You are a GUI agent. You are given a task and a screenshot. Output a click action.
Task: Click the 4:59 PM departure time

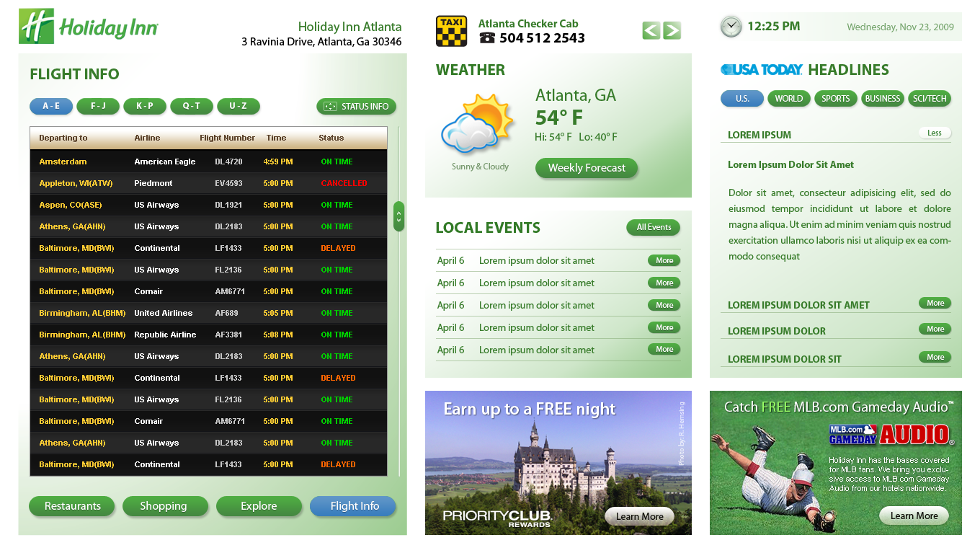pyautogui.click(x=278, y=162)
